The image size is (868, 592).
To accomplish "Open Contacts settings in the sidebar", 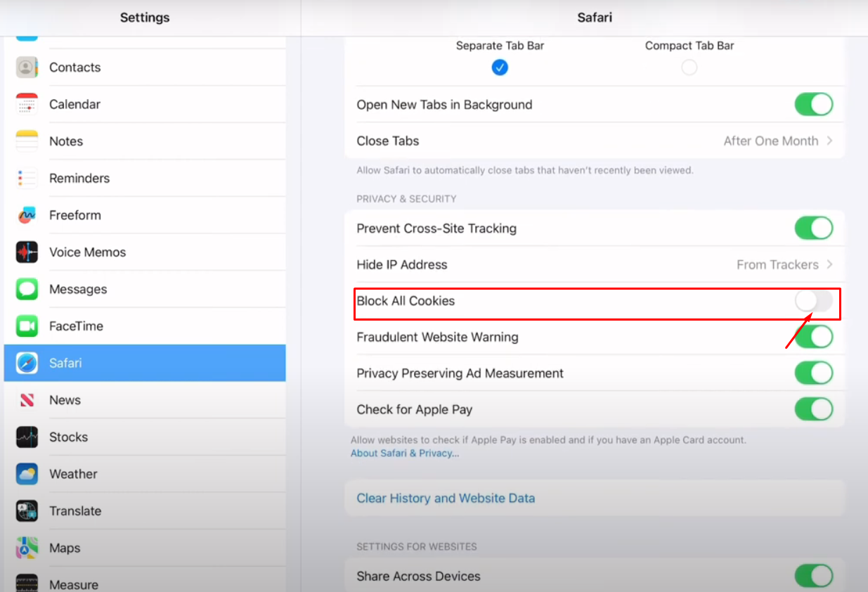I will coord(145,67).
